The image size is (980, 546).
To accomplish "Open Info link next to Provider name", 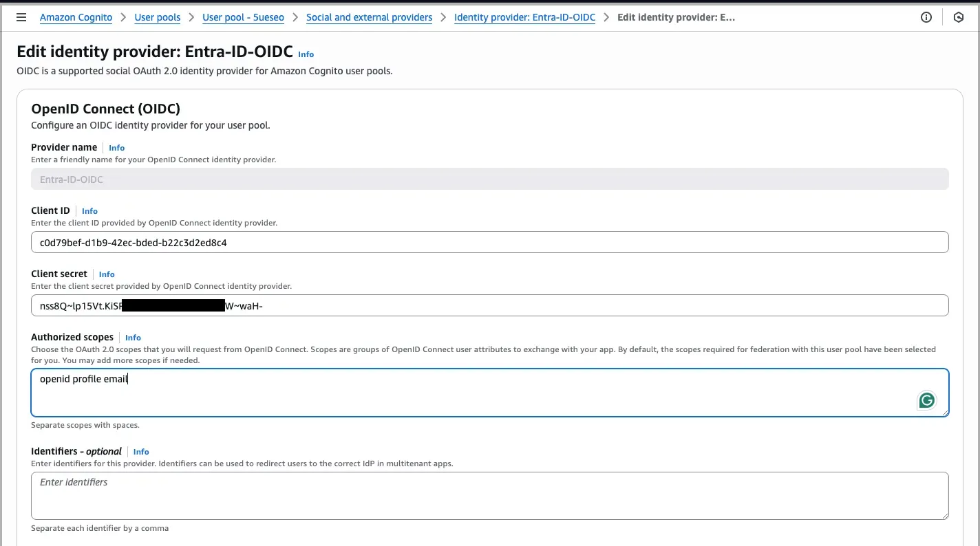I will [x=116, y=148].
